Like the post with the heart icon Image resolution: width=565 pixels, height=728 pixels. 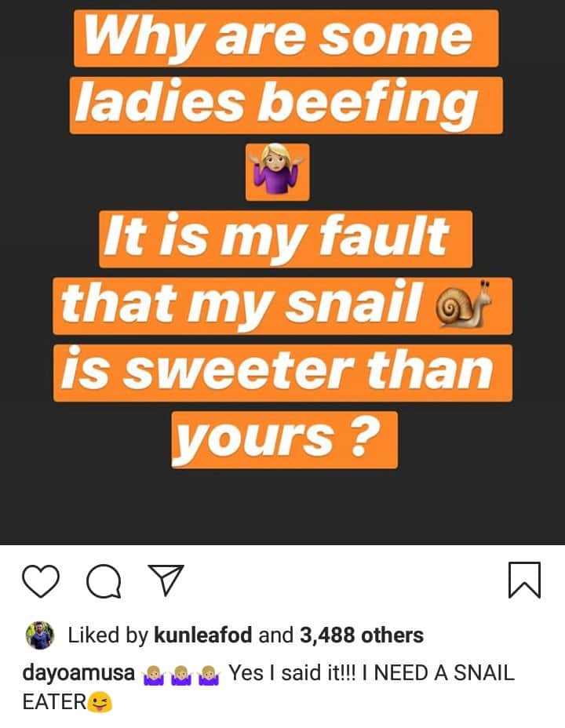tap(41, 582)
